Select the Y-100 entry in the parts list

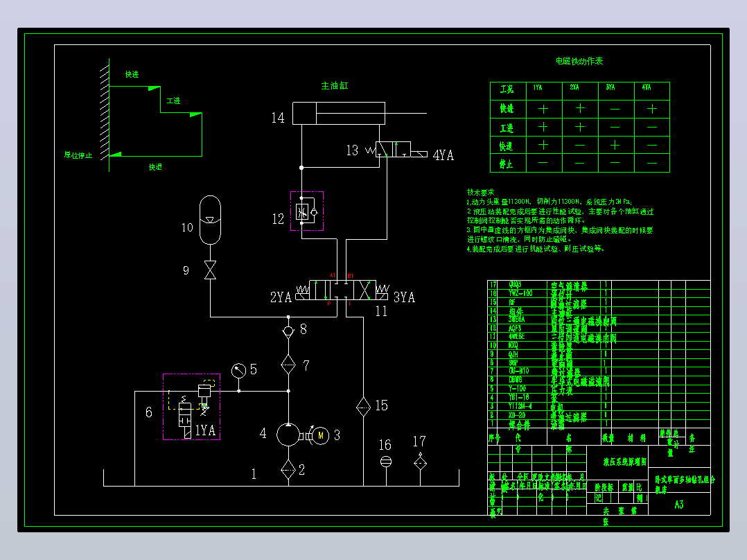tap(517, 388)
